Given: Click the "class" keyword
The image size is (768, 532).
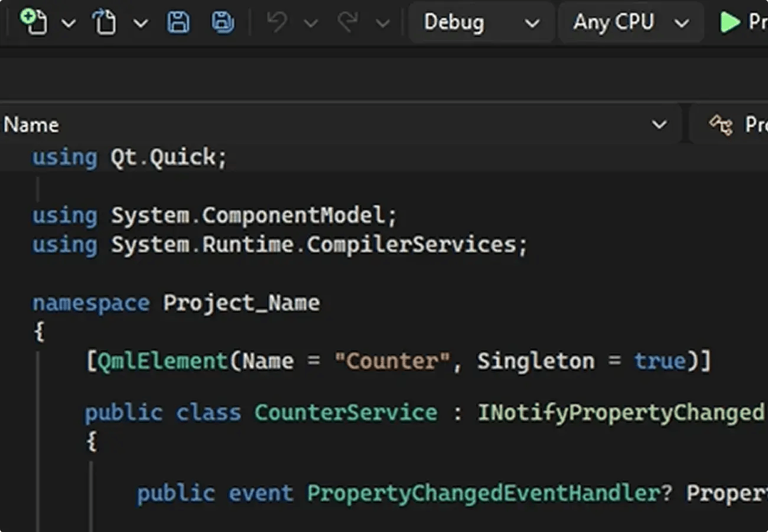Looking at the screenshot, I should coord(208,412).
